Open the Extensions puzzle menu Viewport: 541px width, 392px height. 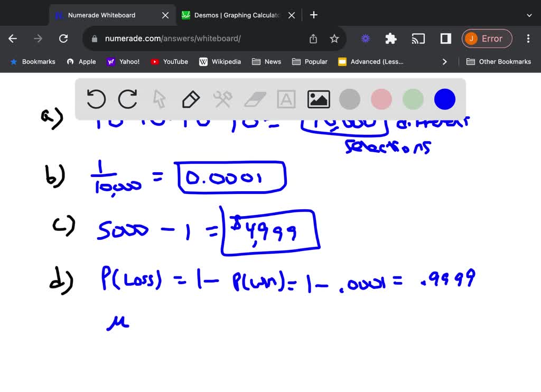tap(391, 39)
